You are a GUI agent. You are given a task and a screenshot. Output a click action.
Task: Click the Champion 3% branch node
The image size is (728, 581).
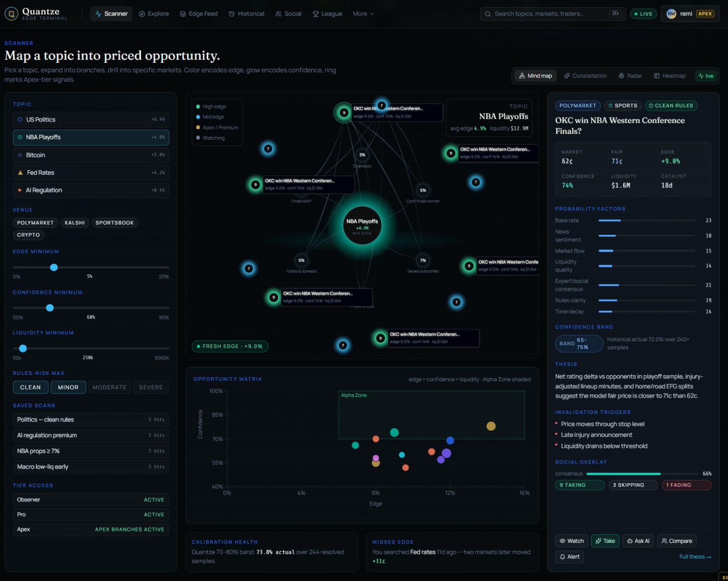tap(362, 155)
